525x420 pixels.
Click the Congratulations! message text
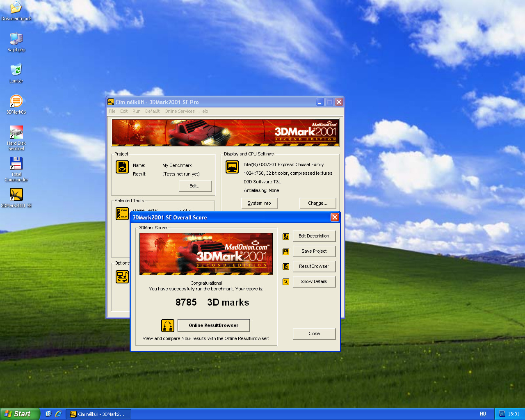pos(206,283)
